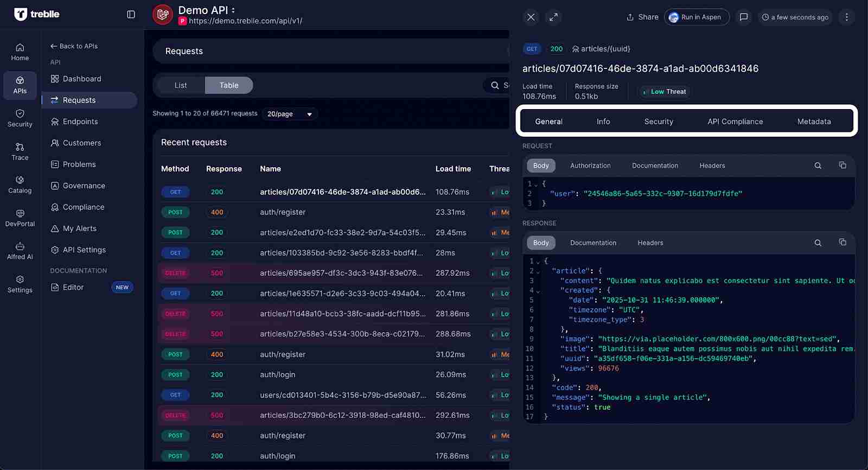
Task: Expand the request details panel to fullscreen
Action: coord(553,17)
